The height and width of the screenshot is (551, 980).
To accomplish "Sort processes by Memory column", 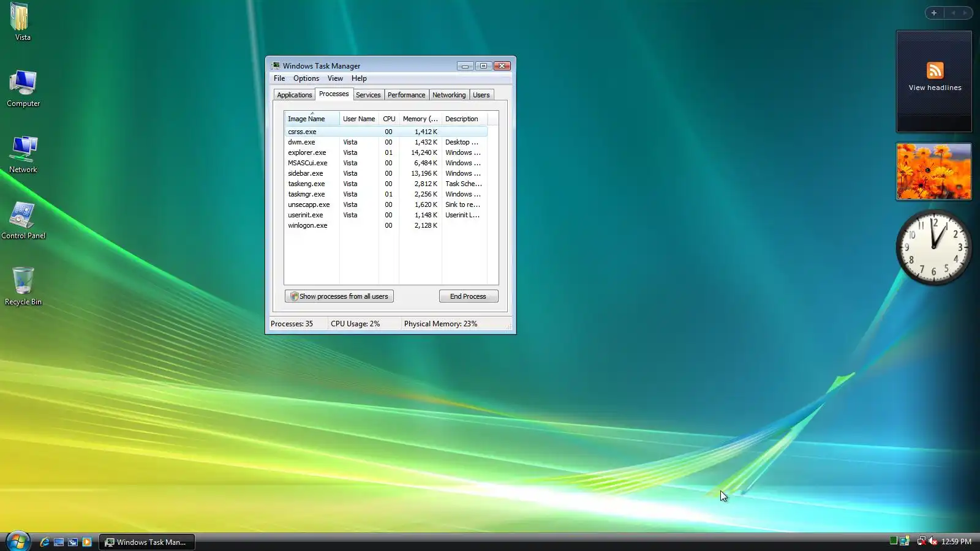I will 420,119.
